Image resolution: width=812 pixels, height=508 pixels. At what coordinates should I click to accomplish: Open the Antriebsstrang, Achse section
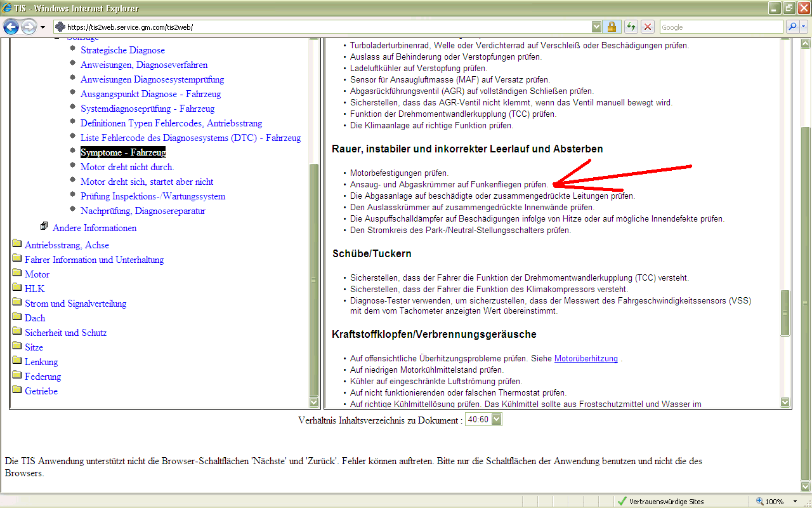67,245
